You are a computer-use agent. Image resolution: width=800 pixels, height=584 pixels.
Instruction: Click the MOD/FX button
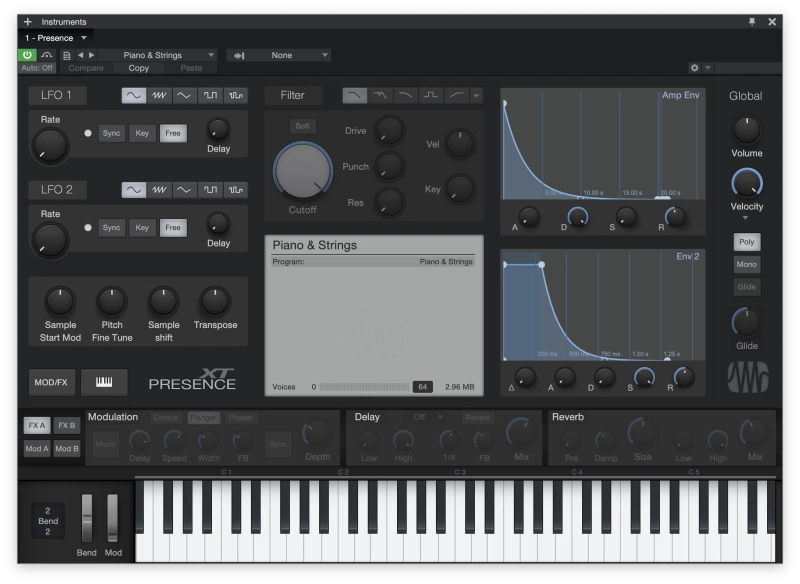point(52,382)
